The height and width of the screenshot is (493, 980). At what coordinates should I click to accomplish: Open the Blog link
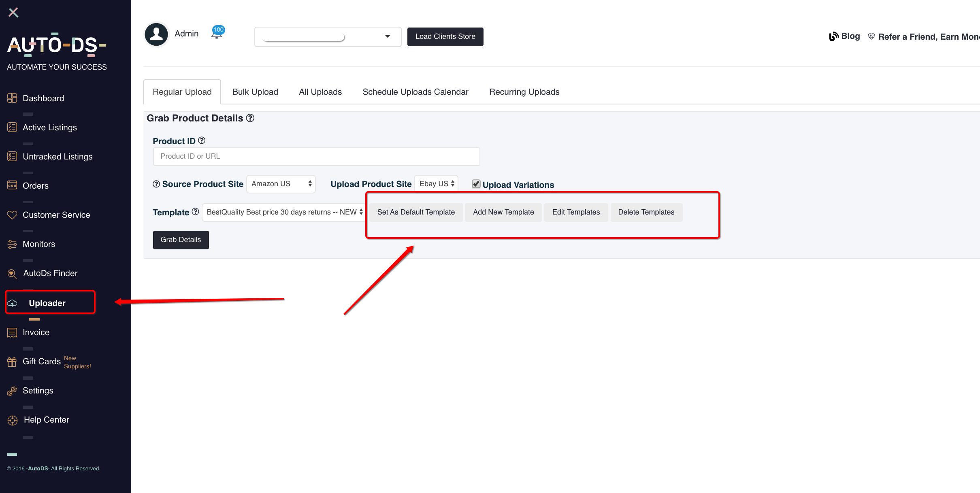(850, 36)
